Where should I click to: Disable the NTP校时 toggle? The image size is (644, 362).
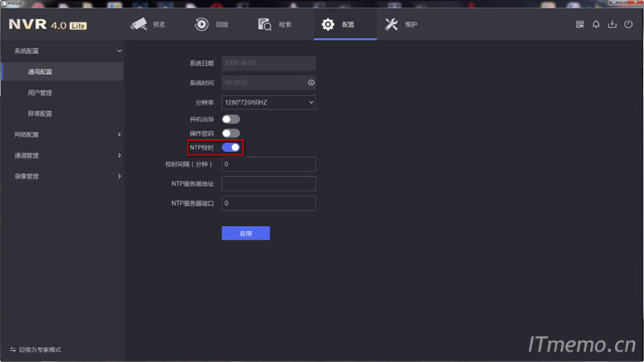coord(231,147)
